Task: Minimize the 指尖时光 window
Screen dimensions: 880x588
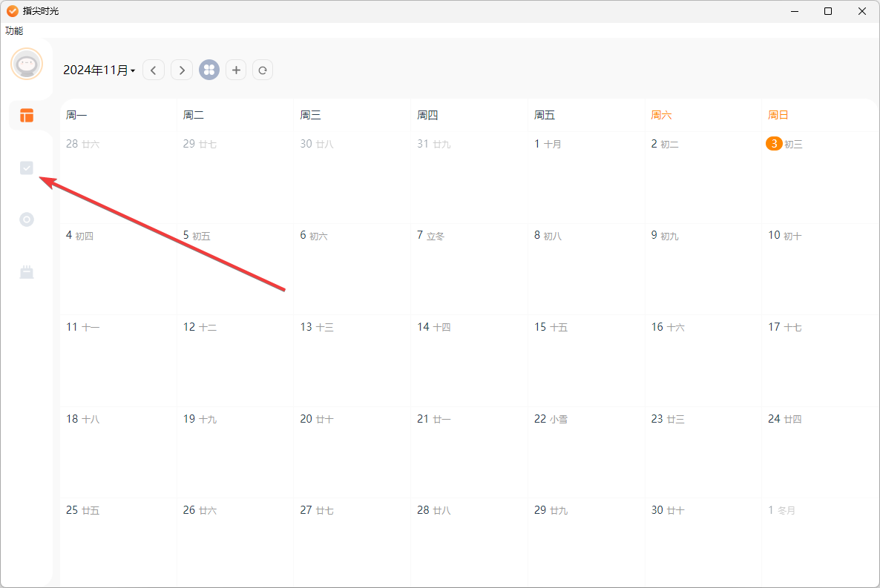Action: (x=794, y=11)
